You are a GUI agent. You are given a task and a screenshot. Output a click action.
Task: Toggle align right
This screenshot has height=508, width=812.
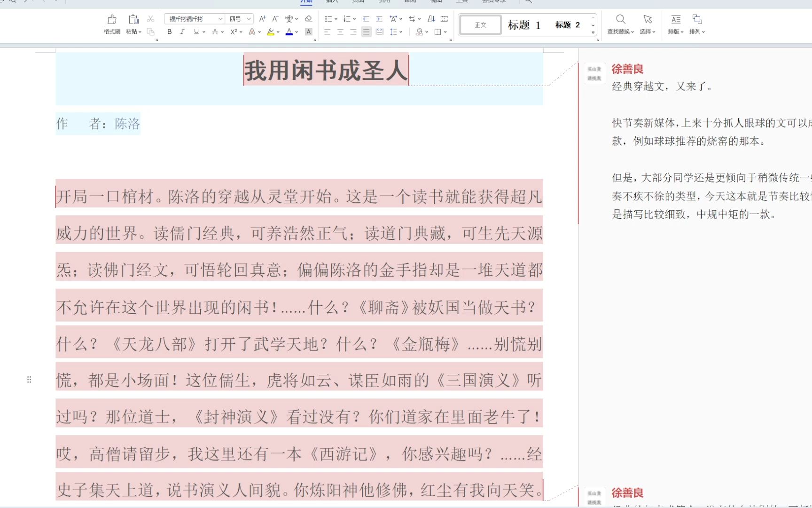pos(353,32)
